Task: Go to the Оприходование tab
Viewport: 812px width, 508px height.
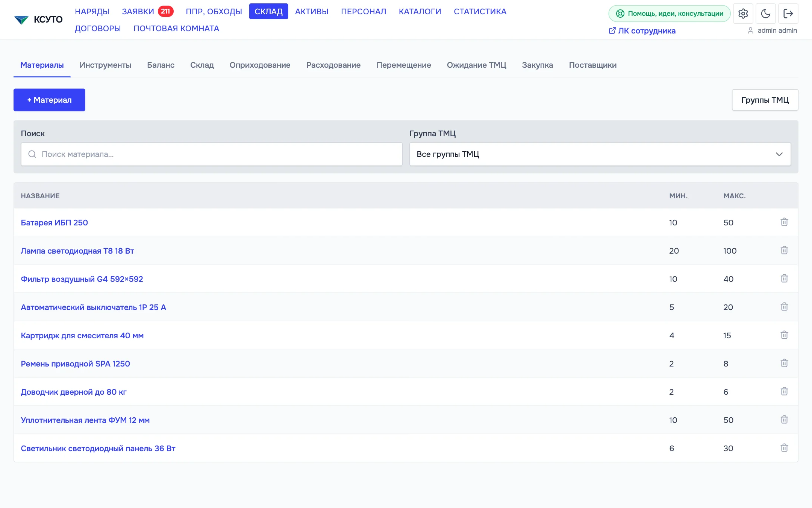Action: (260, 65)
